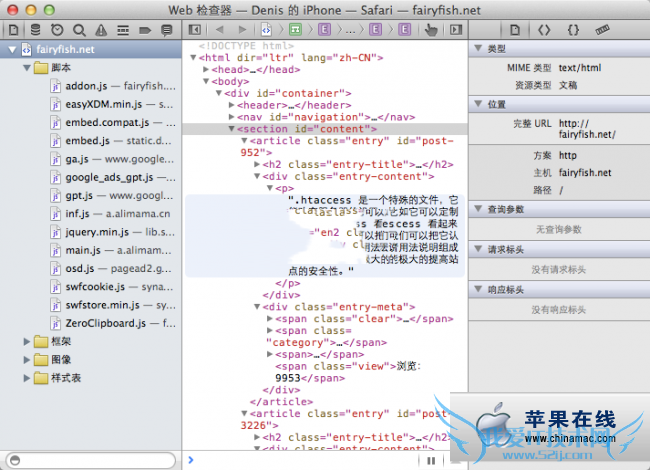Open the Issues warning triangle icon
The width and height of the screenshot is (650, 470).
tap(101, 30)
